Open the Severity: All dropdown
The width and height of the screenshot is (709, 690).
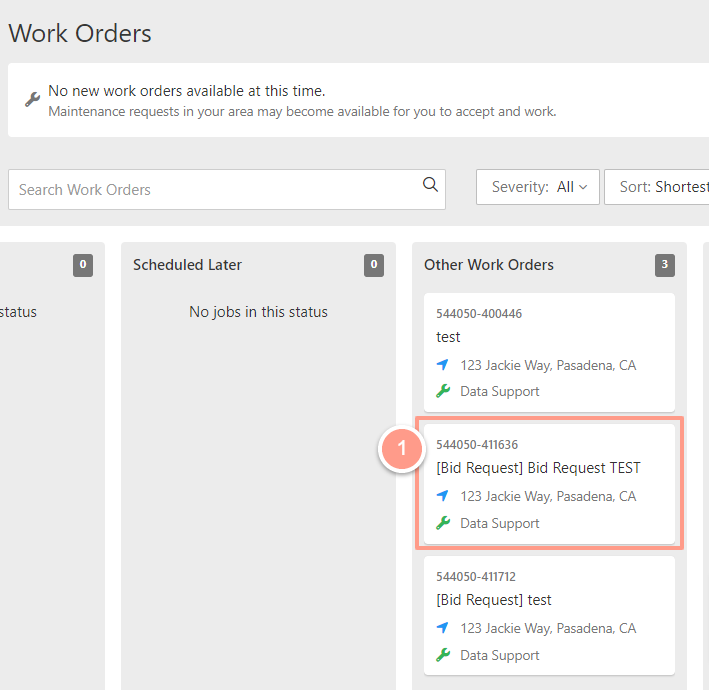tap(538, 187)
